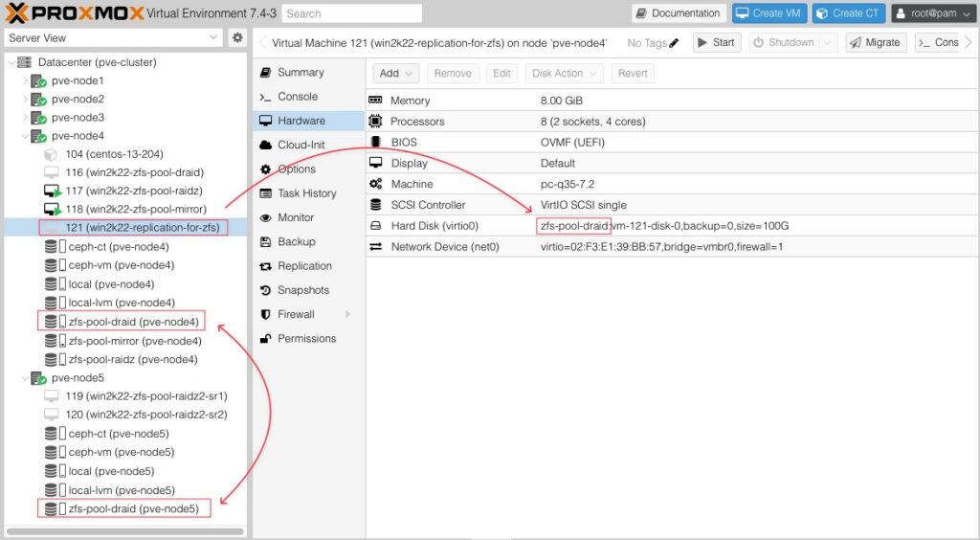Open the Monitor tab

(x=309, y=217)
